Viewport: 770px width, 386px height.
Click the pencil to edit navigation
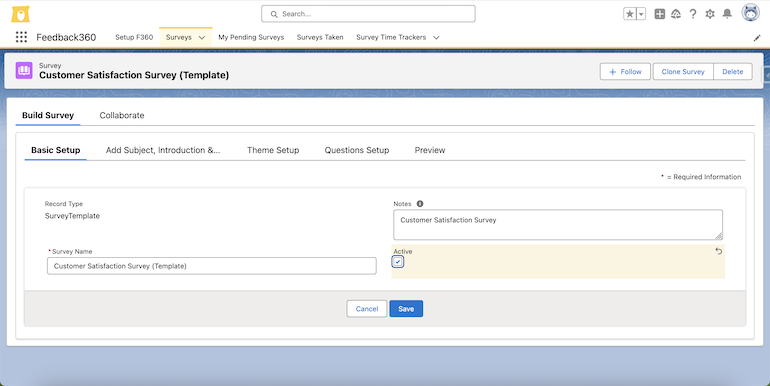[x=757, y=38]
